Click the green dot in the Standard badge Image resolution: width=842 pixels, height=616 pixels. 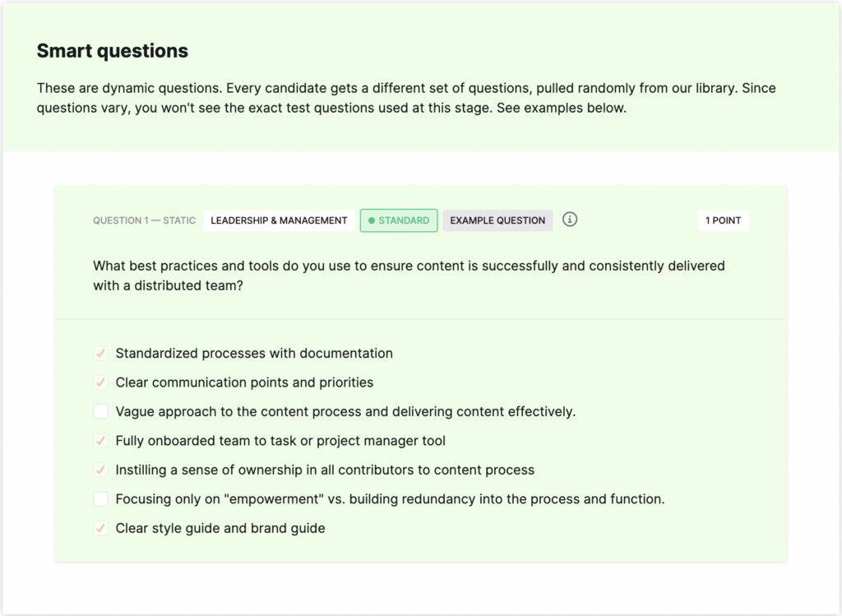[x=372, y=220]
